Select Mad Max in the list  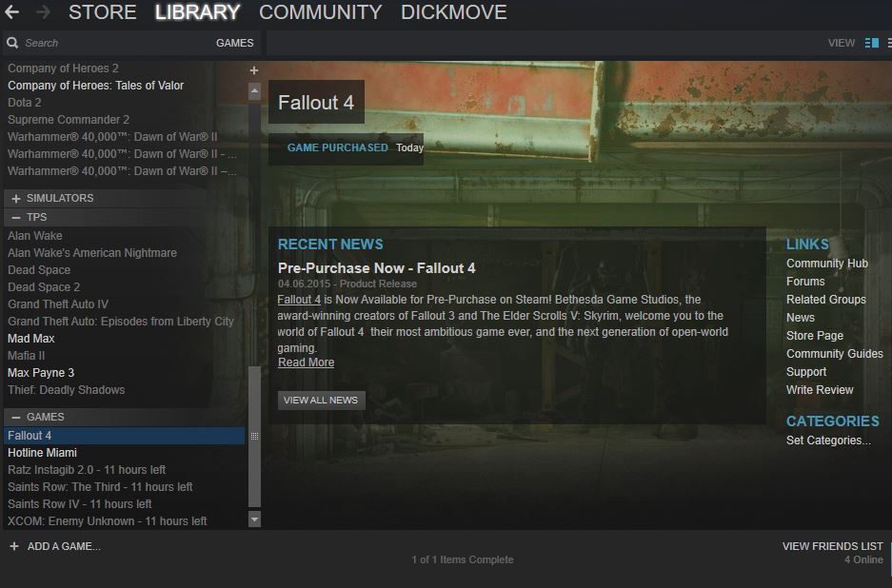point(31,339)
